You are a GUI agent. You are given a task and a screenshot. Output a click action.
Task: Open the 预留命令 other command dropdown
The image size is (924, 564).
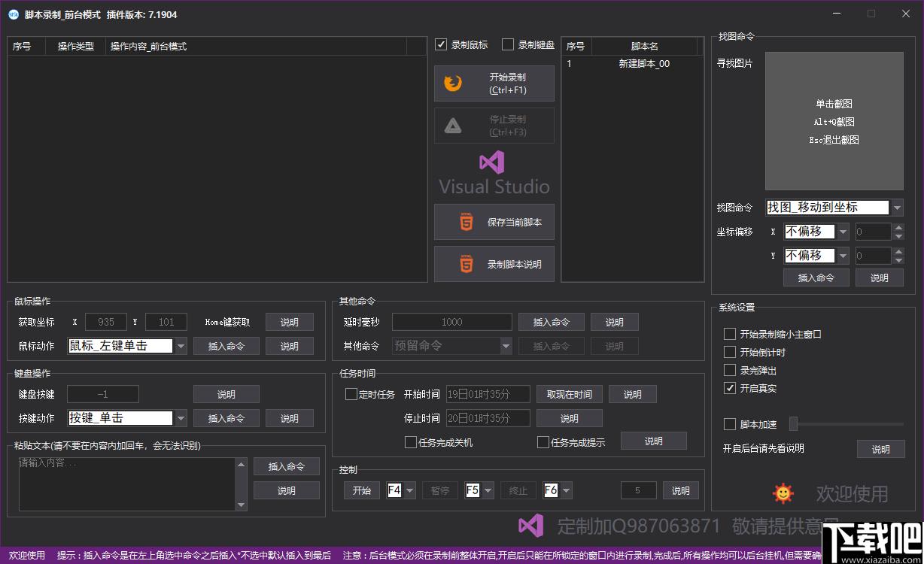tap(506, 346)
